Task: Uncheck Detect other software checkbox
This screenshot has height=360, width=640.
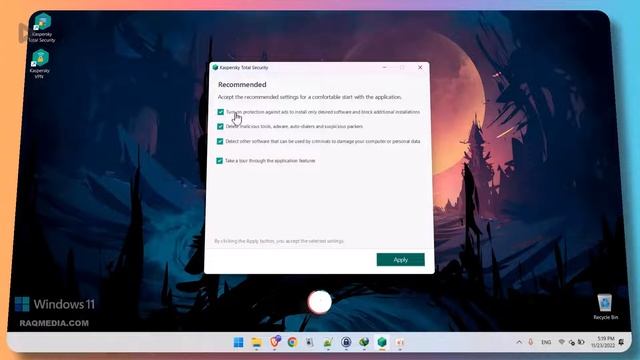Action: tap(220, 141)
